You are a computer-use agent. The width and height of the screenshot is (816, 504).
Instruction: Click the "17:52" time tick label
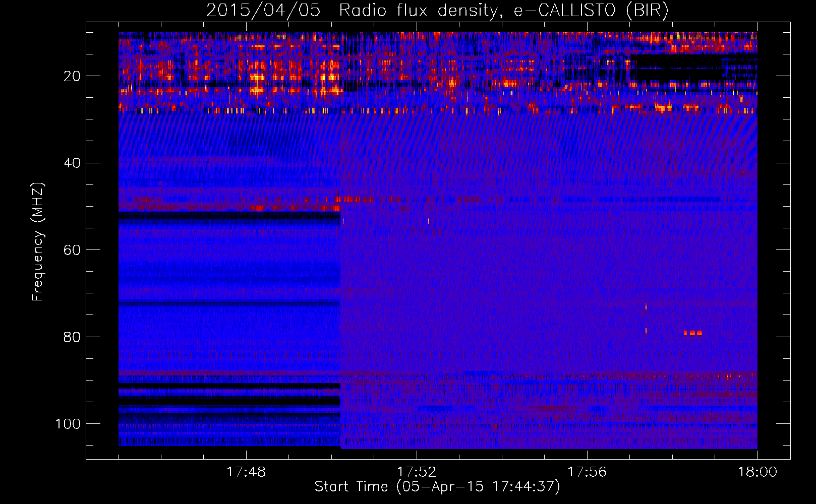(x=417, y=472)
